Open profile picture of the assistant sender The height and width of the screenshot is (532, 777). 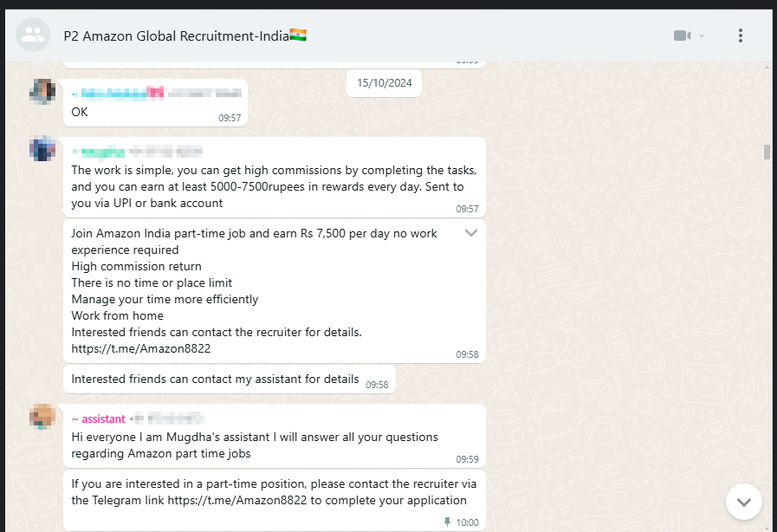tap(42, 417)
